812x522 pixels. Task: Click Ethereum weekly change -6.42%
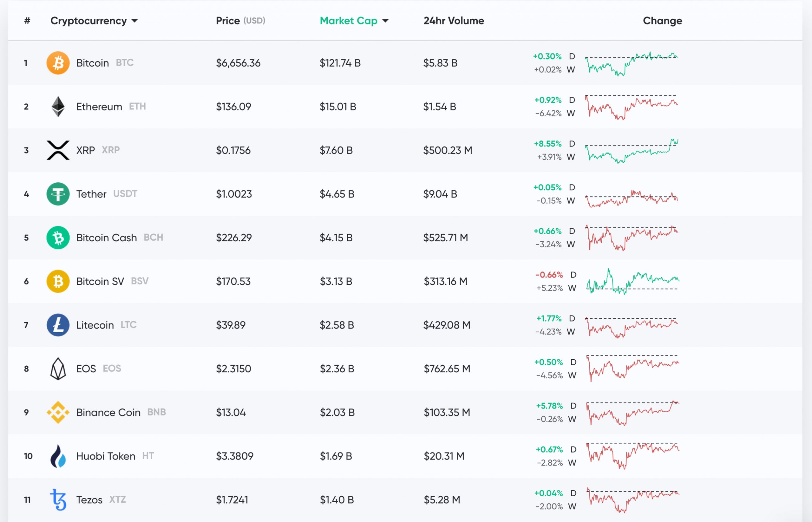pos(548,114)
